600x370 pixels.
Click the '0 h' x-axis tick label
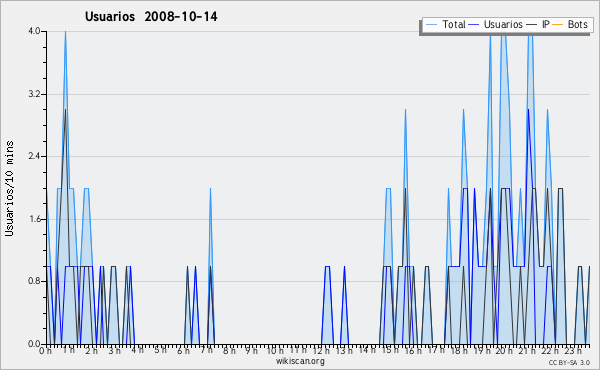tap(45, 351)
